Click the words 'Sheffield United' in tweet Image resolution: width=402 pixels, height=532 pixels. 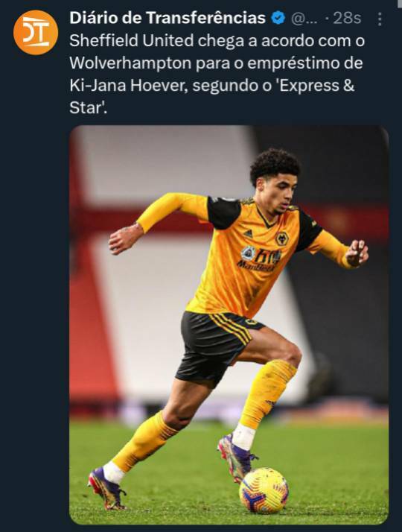coord(132,41)
